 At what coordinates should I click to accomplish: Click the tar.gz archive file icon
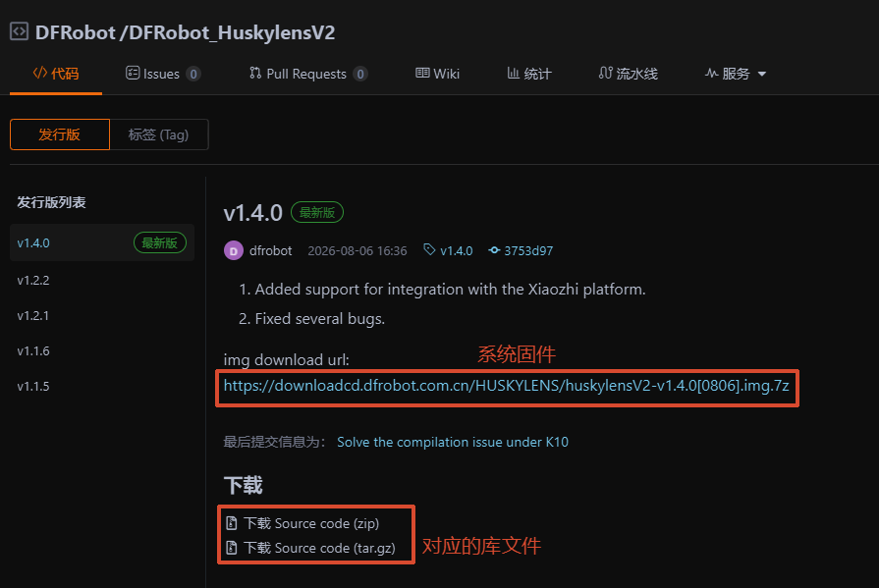pos(232,548)
